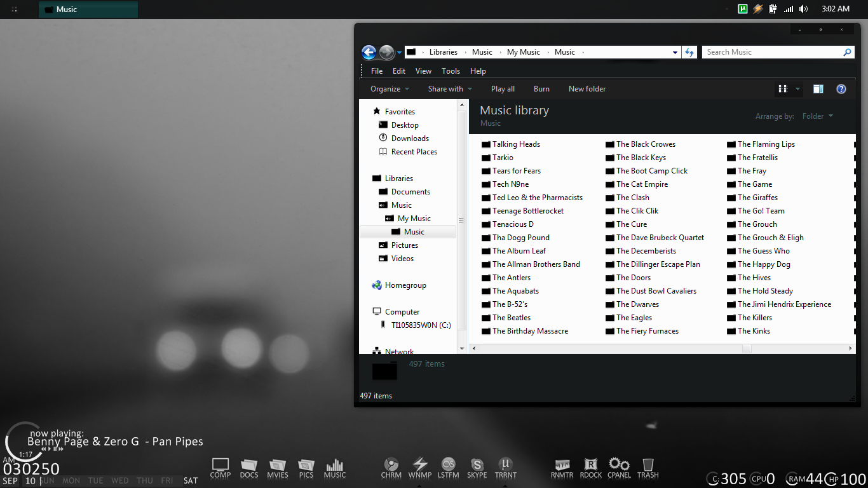The width and height of the screenshot is (868, 488).
Task: Open the Arrange by Folder dropdown
Action: [x=817, y=116]
